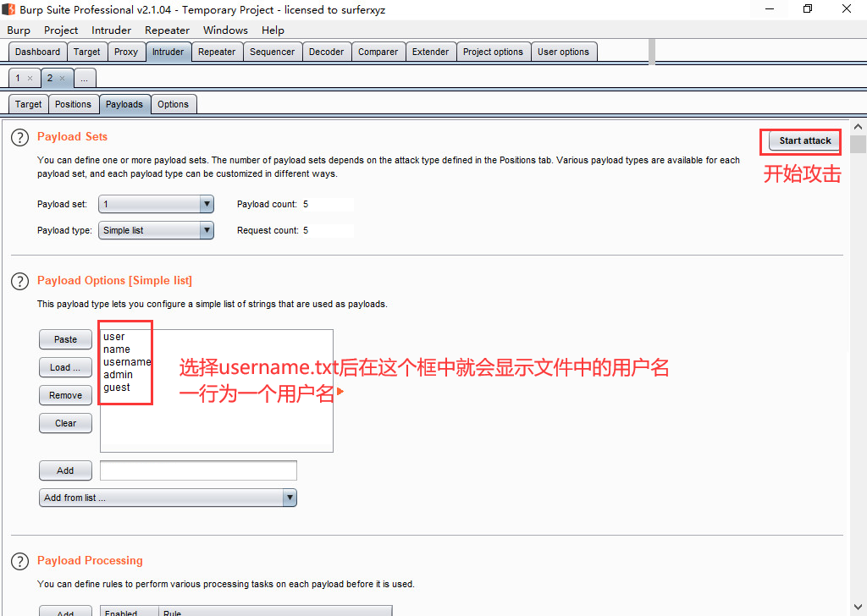The image size is (867, 616).
Task: Open help for Payload Sets section
Action: [20, 138]
